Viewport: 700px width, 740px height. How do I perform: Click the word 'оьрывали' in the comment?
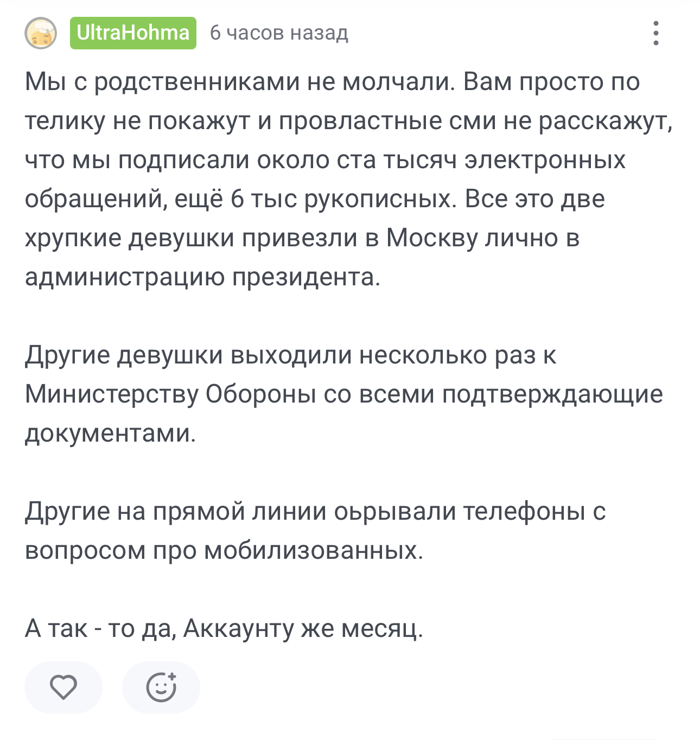(x=394, y=512)
